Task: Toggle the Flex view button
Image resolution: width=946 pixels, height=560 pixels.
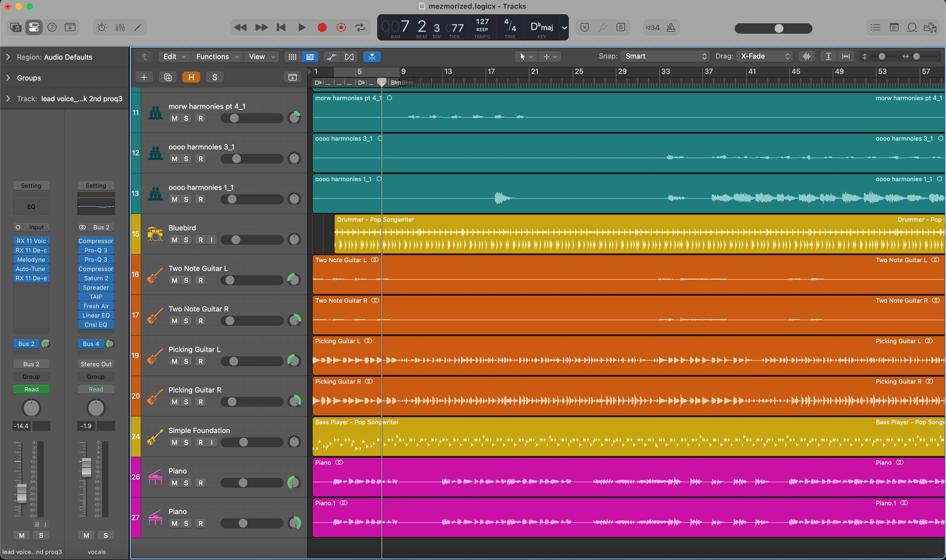Action: point(349,57)
